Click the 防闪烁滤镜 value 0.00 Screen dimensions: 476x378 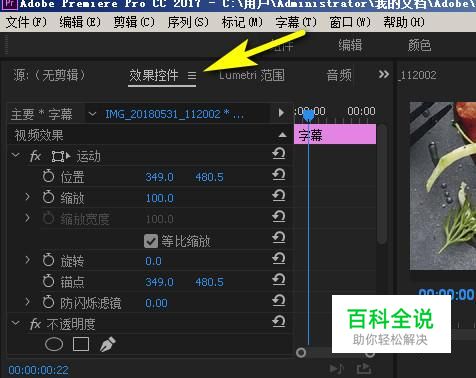point(156,303)
